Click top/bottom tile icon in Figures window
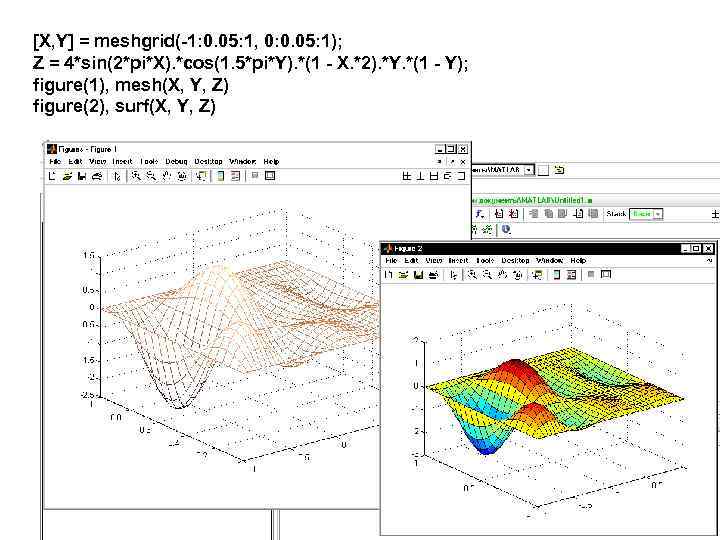The image size is (720, 540). (x=434, y=176)
